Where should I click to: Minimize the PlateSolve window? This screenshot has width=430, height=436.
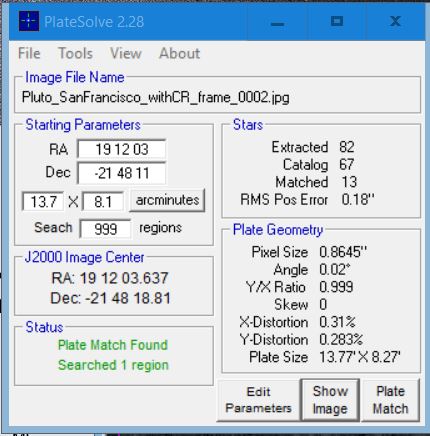(277, 23)
